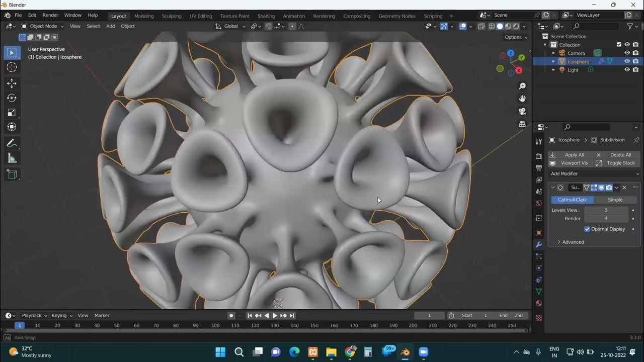Screen dimensions: 644x362
Task: Disable Icosphere in renders camera icon
Action: (x=636, y=61)
